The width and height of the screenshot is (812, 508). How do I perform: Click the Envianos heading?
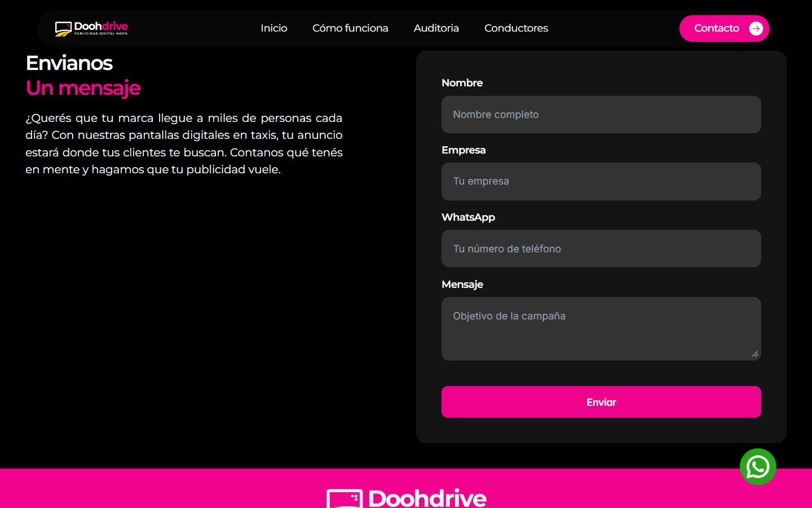pos(69,63)
